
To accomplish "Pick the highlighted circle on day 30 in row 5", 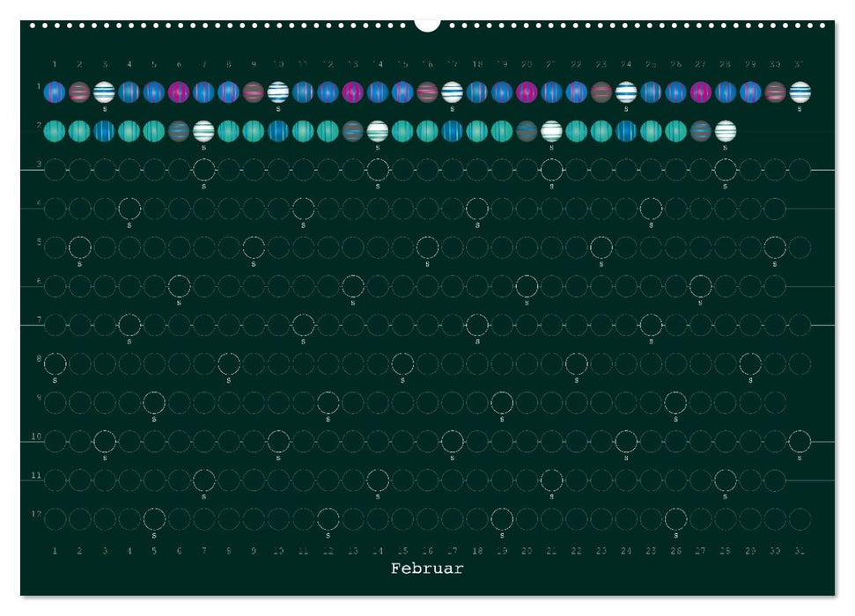I will click(x=776, y=247).
